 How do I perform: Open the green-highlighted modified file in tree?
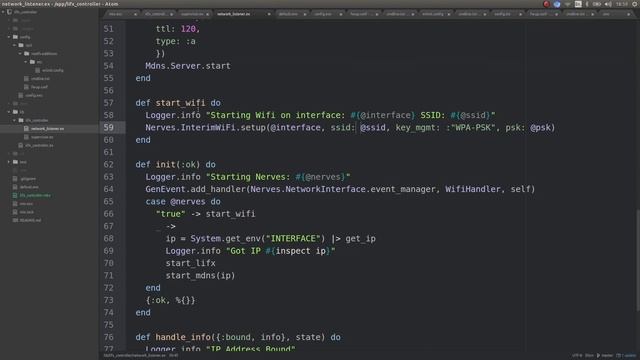[35, 196]
